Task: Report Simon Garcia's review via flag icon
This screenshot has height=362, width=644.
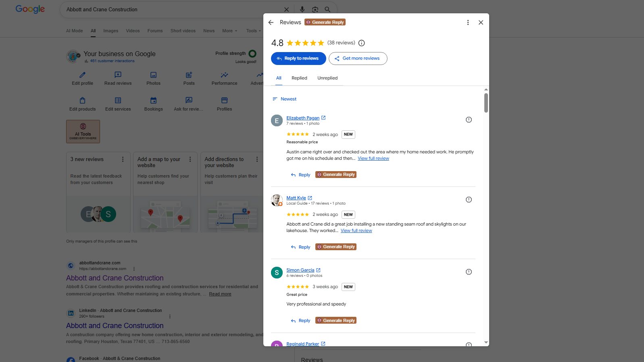Action: [x=469, y=272]
